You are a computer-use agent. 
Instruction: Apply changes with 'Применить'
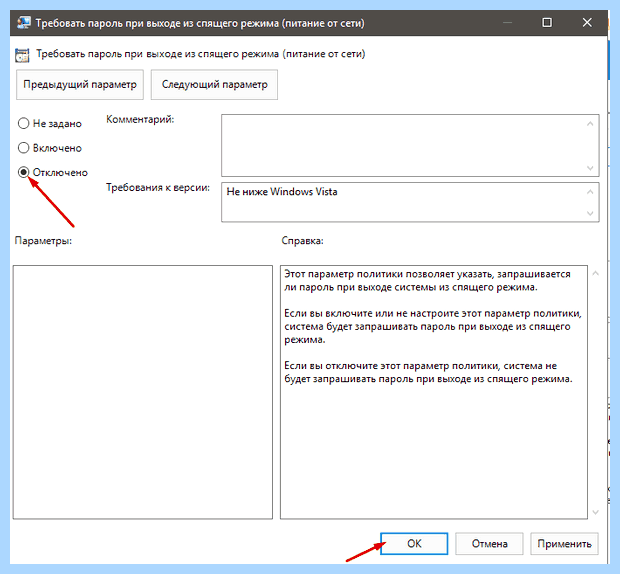tap(564, 544)
